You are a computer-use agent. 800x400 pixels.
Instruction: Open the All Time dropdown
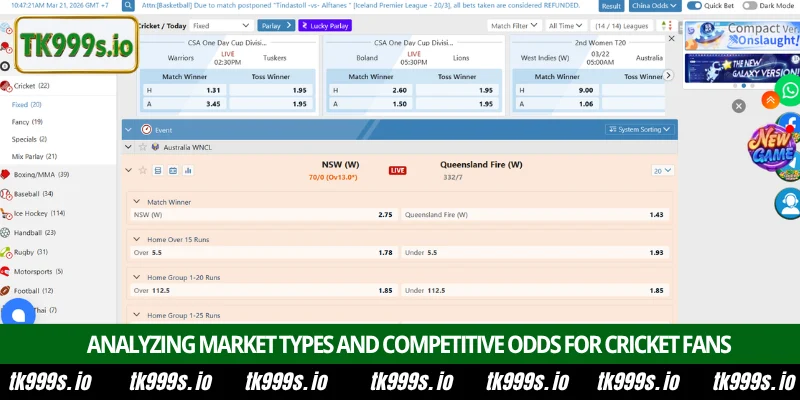tap(566, 26)
